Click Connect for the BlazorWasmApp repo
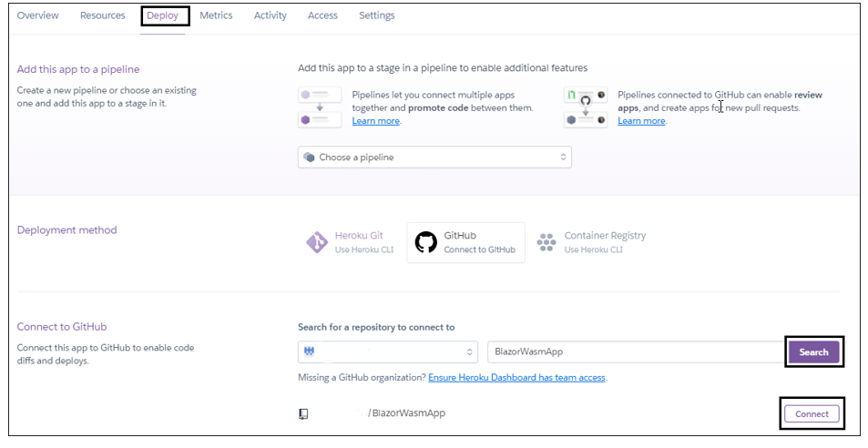The width and height of the screenshot is (868, 448). (x=812, y=413)
